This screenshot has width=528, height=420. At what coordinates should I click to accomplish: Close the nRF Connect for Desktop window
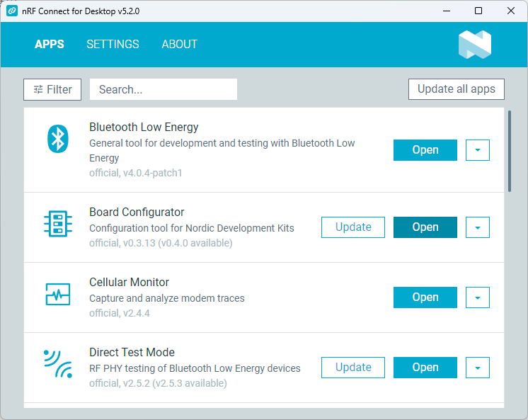[511, 11]
